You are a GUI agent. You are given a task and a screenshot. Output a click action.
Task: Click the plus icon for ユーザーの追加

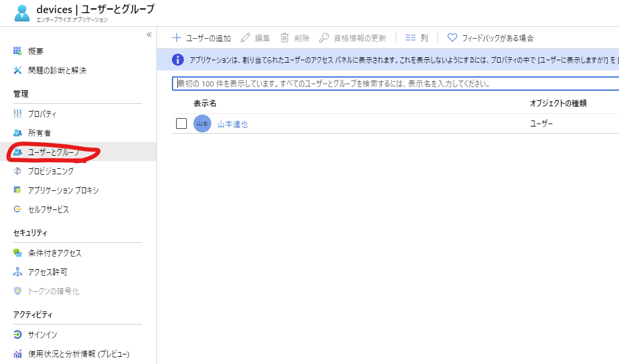coord(177,38)
